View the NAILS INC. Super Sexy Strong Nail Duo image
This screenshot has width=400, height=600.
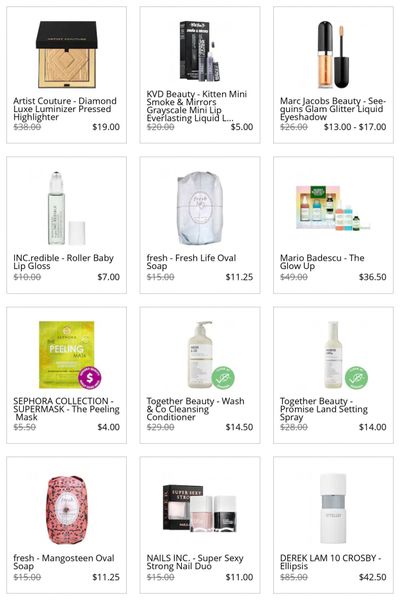200,508
